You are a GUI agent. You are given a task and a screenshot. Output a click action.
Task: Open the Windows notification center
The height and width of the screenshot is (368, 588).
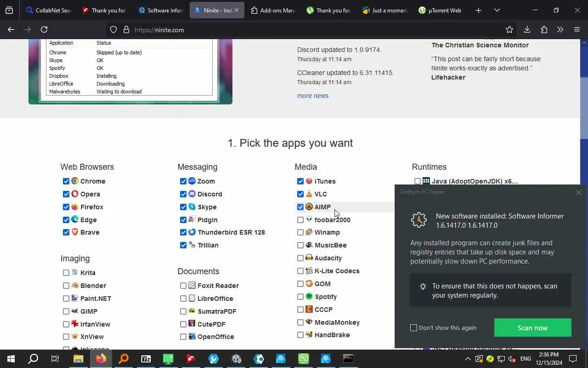click(573, 359)
